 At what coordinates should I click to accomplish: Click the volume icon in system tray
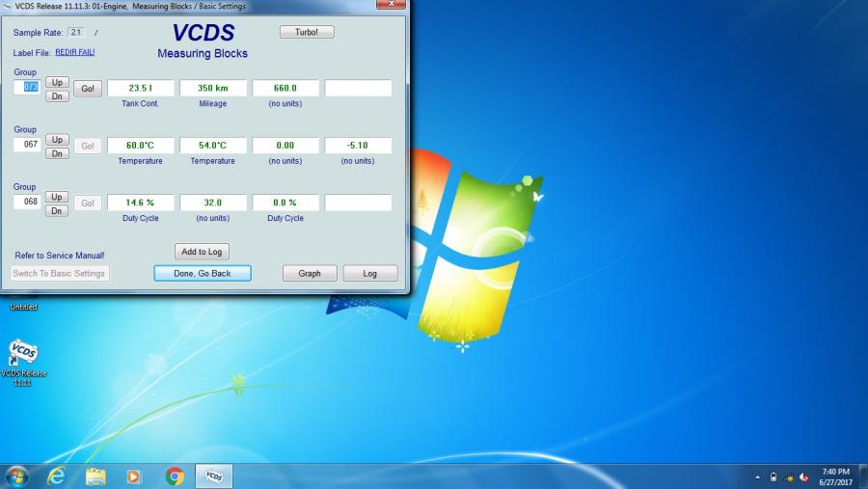point(804,476)
